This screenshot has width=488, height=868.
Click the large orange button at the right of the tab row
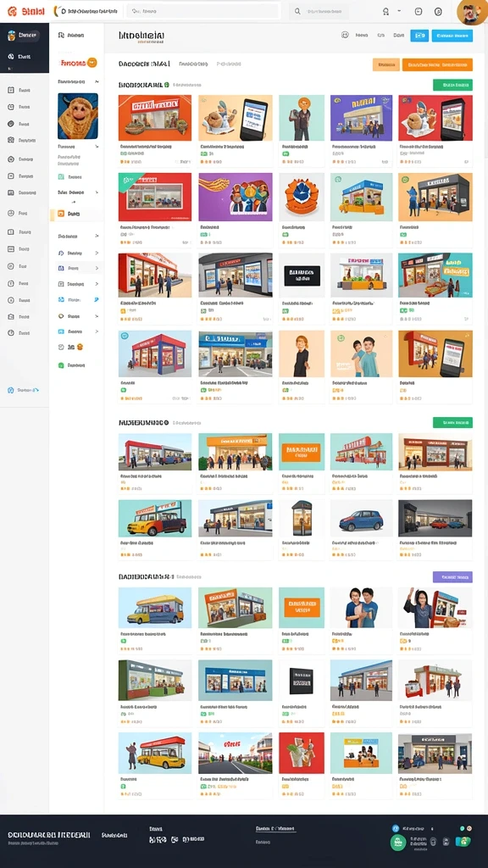pyautogui.click(x=437, y=64)
